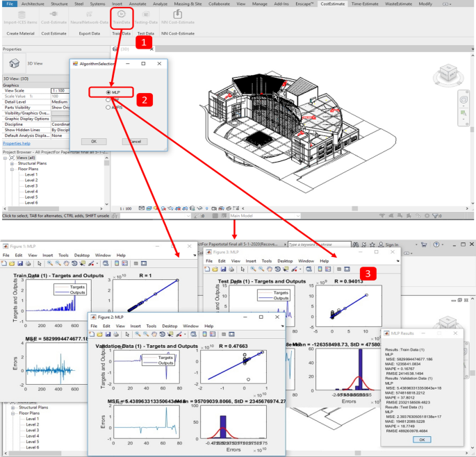
Task: Collapse Floor Plans node in upper Project Browser
Action: [12, 169]
